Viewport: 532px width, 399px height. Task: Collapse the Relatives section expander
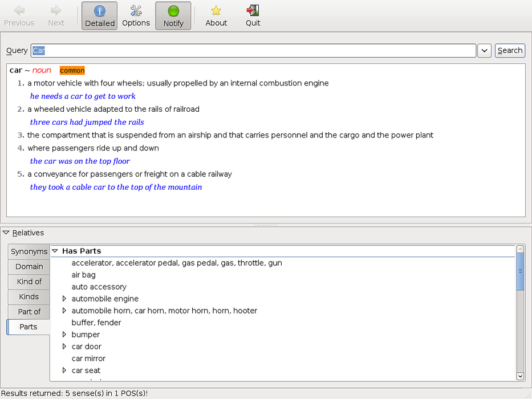tap(6, 233)
